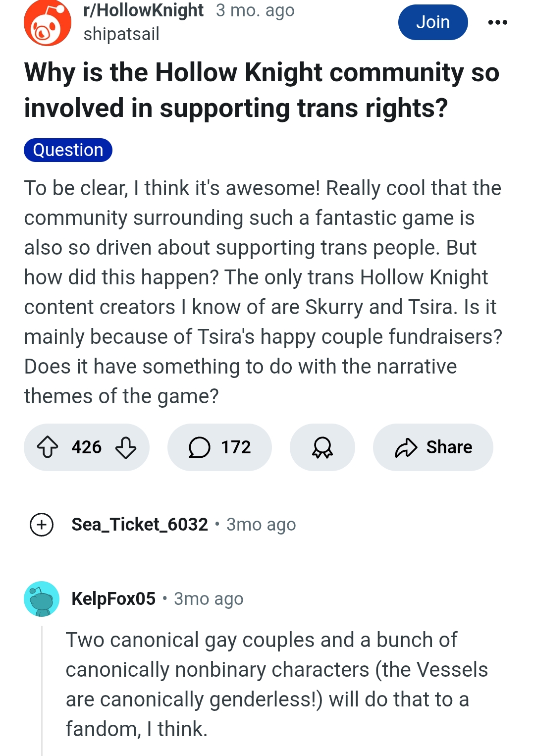Click KelpFox05's comment text body
Image resolution: width=533 pixels, height=756 pixels.
(x=276, y=685)
